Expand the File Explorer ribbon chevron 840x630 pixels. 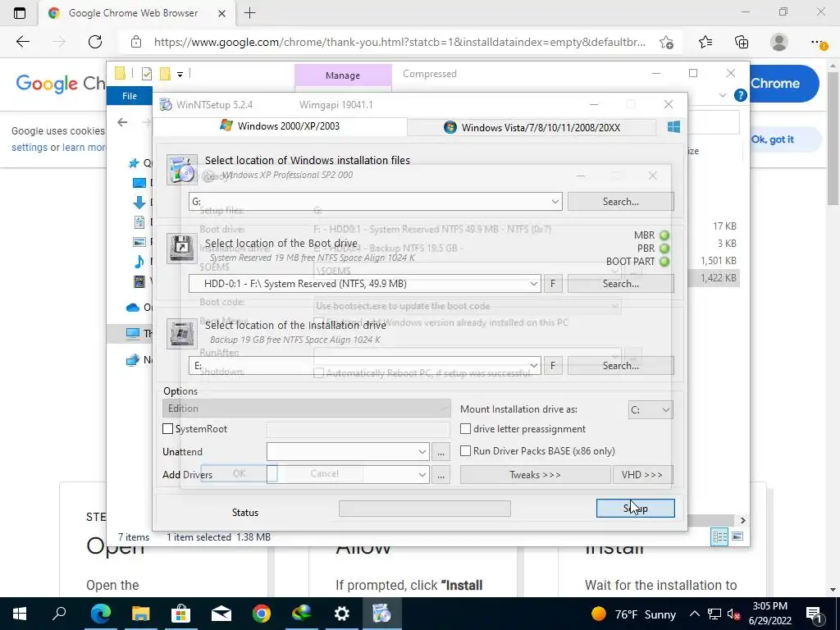(x=723, y=95)
